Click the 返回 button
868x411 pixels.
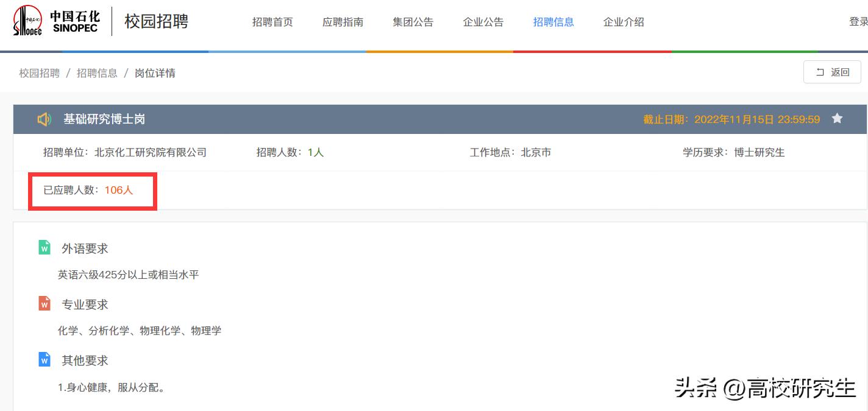pyautogui.click(x=832, y=72)
